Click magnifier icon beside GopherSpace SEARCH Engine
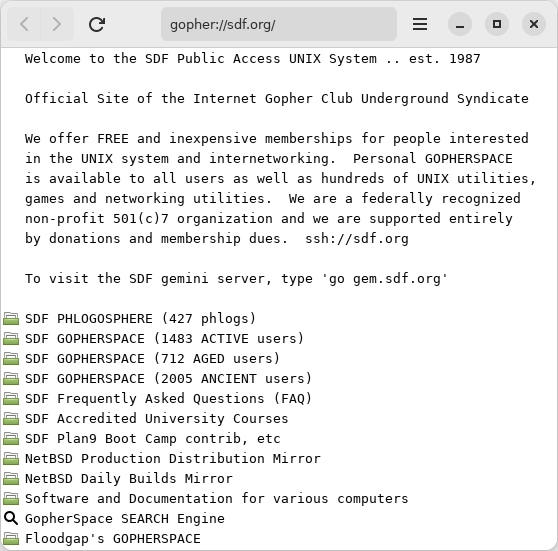Image resolution: width=558 pixels, height=551 pixels. pos(11,519)
